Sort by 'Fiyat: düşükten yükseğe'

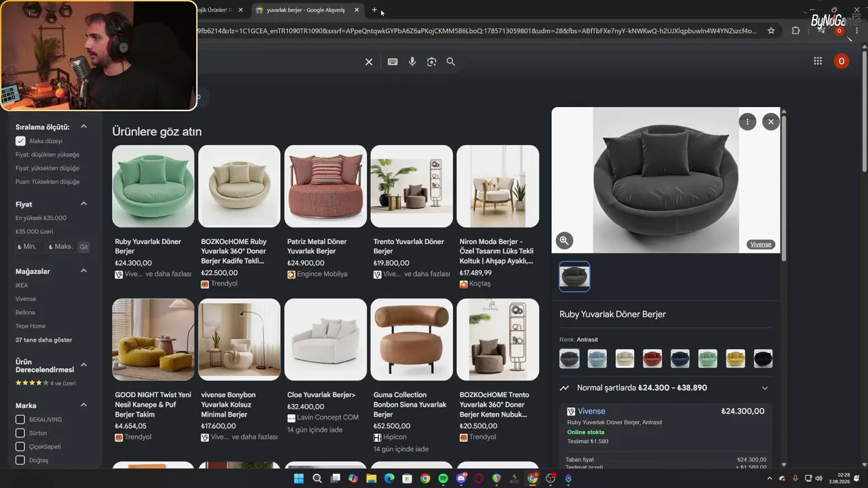pyautogui.click(x=47, y=155)
